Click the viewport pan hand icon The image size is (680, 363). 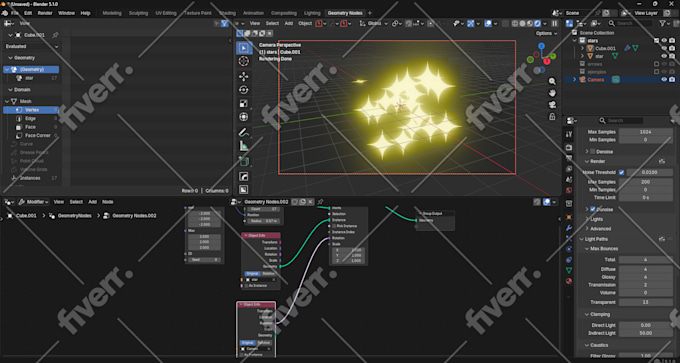(552, 93)
